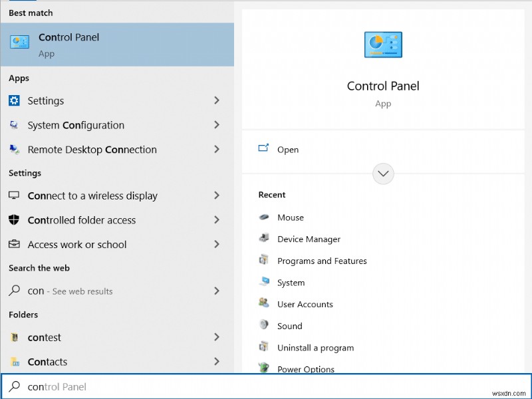Screen dimensions: 532x399
Task: Click the search input field at the bottom
Action: click(x=266, y=386)
